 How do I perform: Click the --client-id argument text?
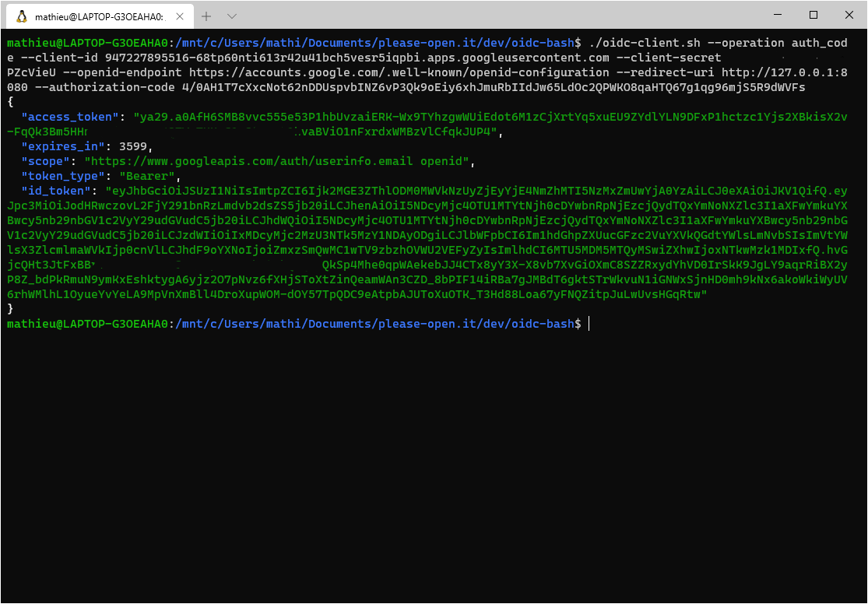coord(59,58)
